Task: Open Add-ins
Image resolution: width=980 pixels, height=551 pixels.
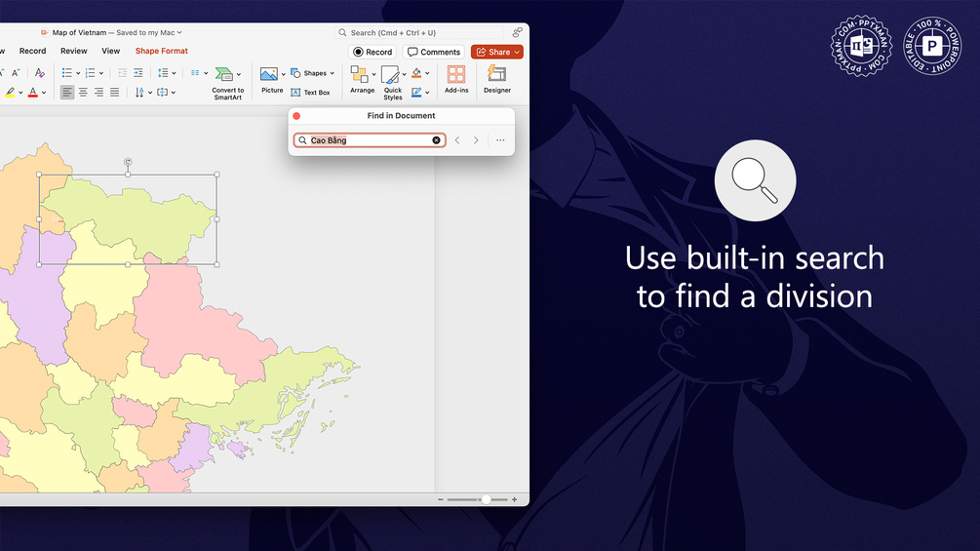Action: click(x=456, y=80)
